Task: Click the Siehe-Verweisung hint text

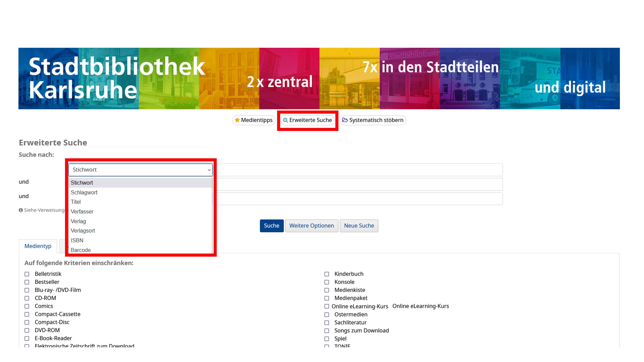Action: [44, 210]
